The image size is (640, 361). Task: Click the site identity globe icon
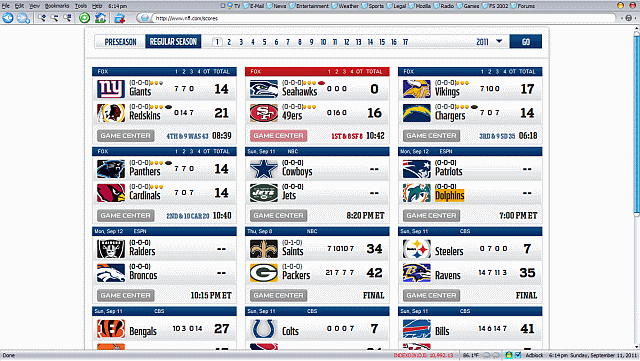[x=145, y=18]
